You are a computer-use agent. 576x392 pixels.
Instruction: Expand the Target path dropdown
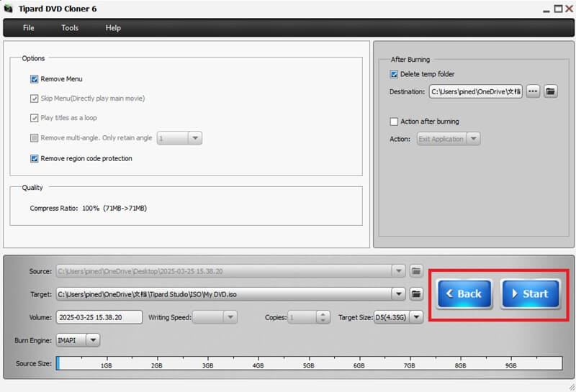399,294
